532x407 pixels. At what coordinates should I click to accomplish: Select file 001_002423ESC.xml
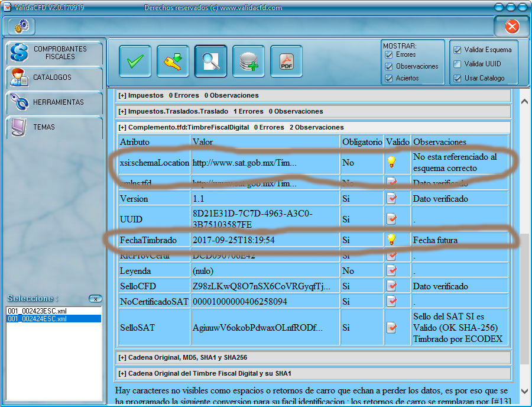pos(54,311)
